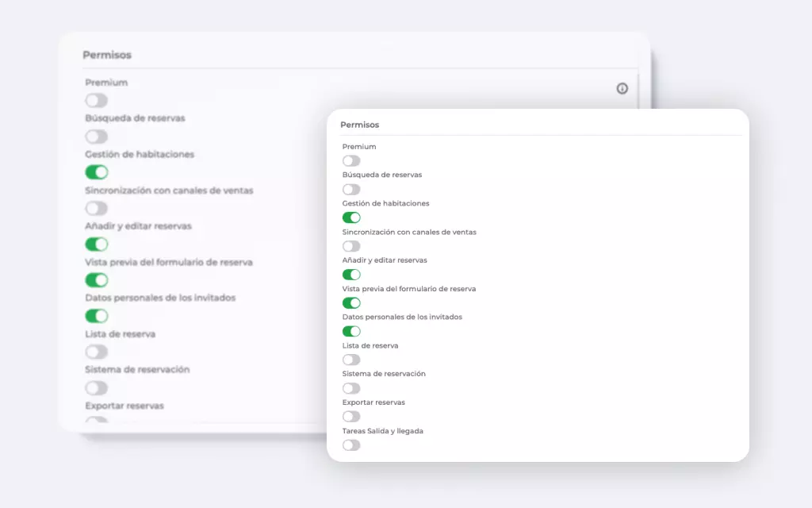Enable Lista de reserva in the front panel
812x508 pixels.
click(x=351, y=360)
